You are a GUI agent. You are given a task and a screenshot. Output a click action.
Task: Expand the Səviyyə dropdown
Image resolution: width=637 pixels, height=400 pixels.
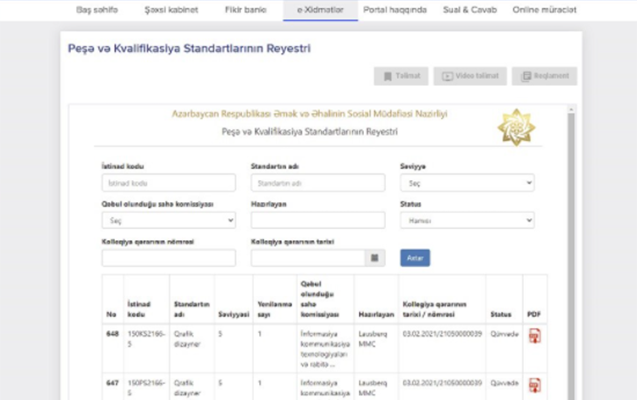pos(466,183)
